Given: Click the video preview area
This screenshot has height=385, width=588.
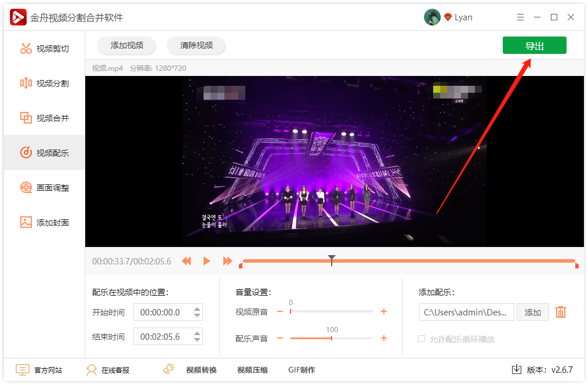Looking at the screenshot, I should pos(335,162).
